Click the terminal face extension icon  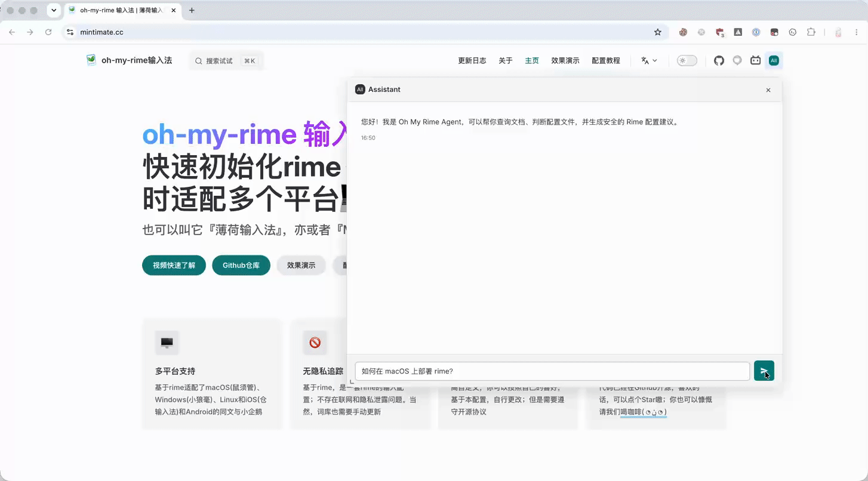tap(793, 32)
